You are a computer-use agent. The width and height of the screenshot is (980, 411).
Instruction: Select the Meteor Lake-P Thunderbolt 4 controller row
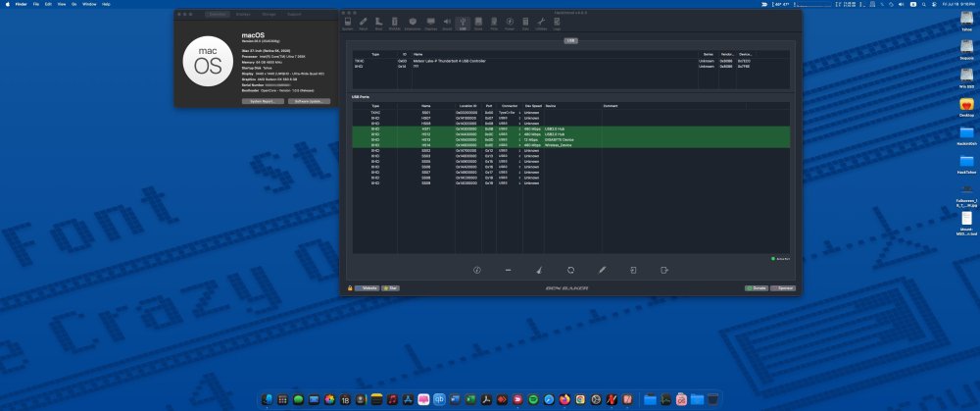tap(570, 61)
